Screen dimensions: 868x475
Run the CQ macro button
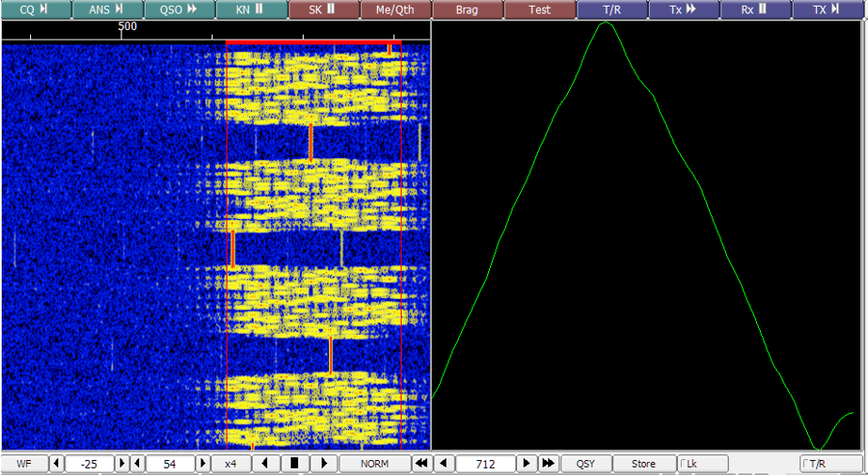coord(36,9)
